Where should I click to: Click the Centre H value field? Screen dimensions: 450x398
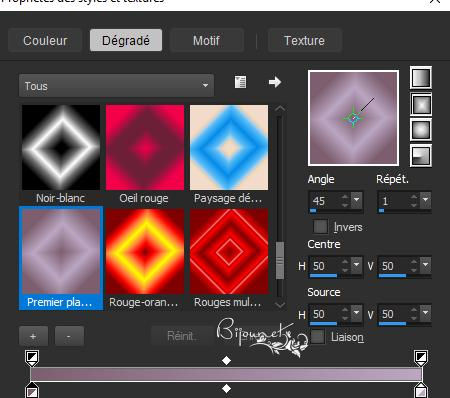pyautogui.click(x=325, y=266)
